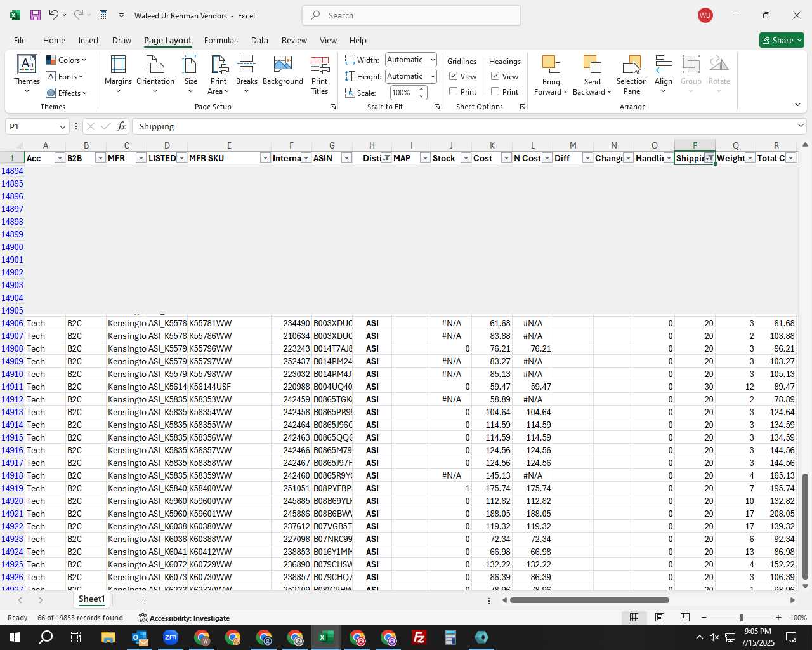This screenshot has width=812, height=650.
Task: Open the Orientation options
Action: pyautogui.click(x=155, y=75)
